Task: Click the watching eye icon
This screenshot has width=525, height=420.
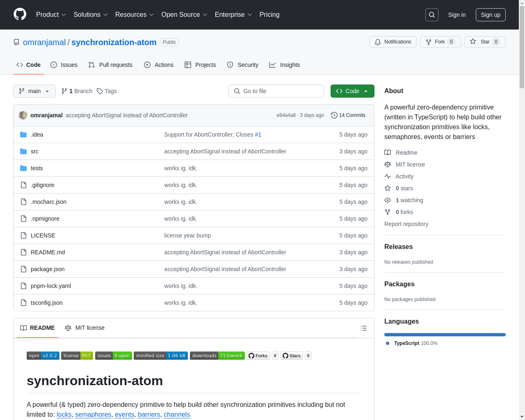Action: [x=388, y=200]
